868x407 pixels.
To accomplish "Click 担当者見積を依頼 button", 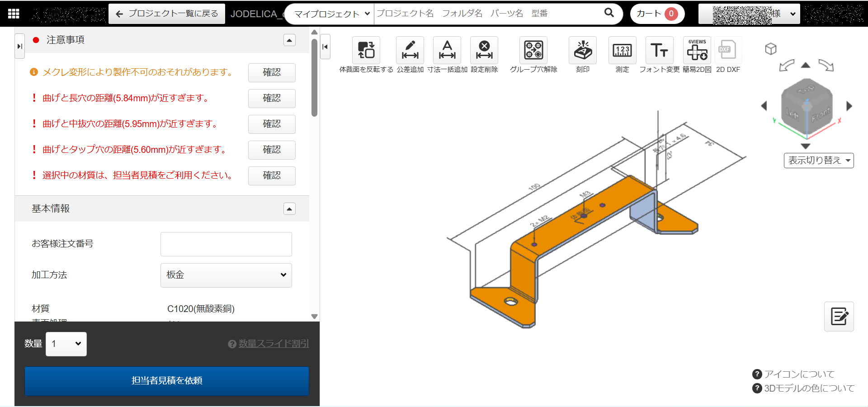I will click(x=166, y=381).
